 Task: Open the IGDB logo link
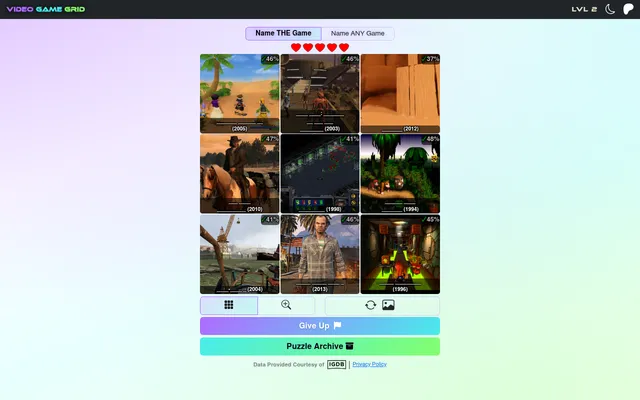click(336, 364)
